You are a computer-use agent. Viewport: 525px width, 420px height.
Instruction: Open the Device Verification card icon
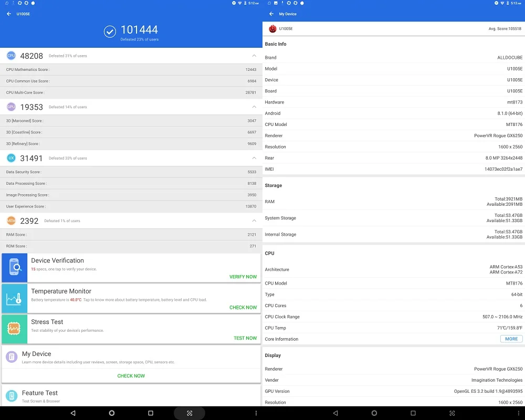14,268
